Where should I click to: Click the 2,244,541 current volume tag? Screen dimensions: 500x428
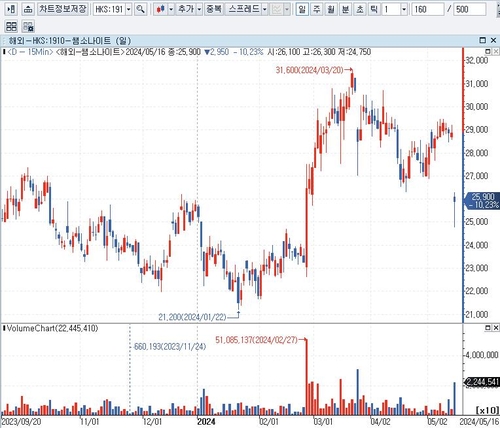pyautogui.click(x=482, y=382)
